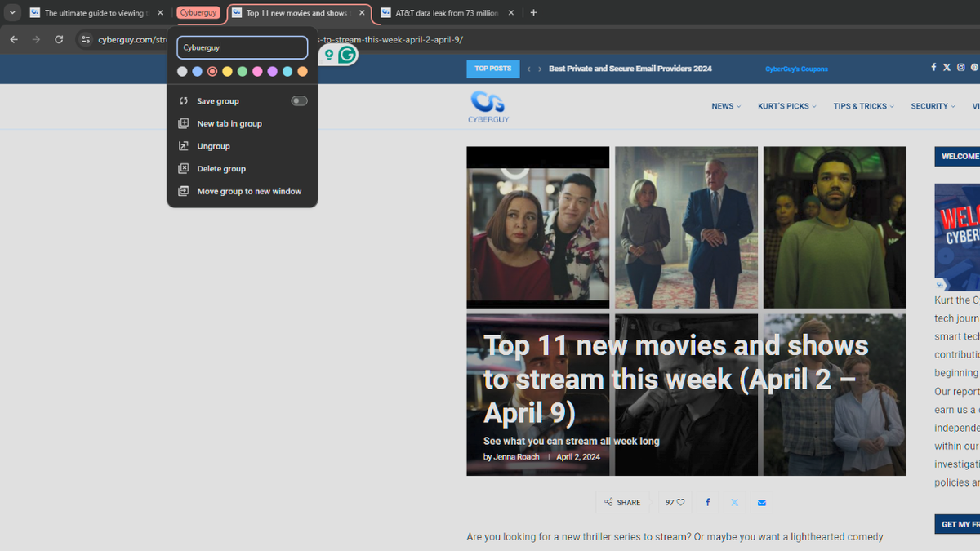Open Instagram from header social icons

click(960, 69)
